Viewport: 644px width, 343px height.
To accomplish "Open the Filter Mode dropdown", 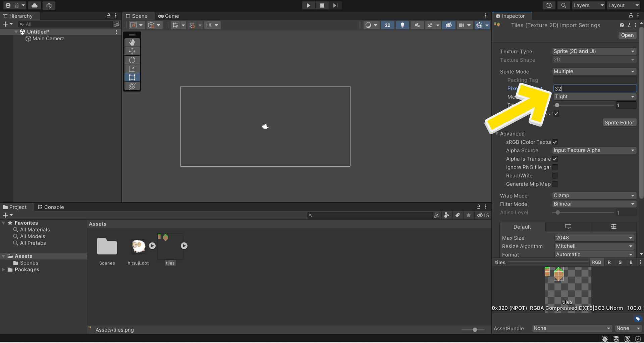I will coord(594,204).
